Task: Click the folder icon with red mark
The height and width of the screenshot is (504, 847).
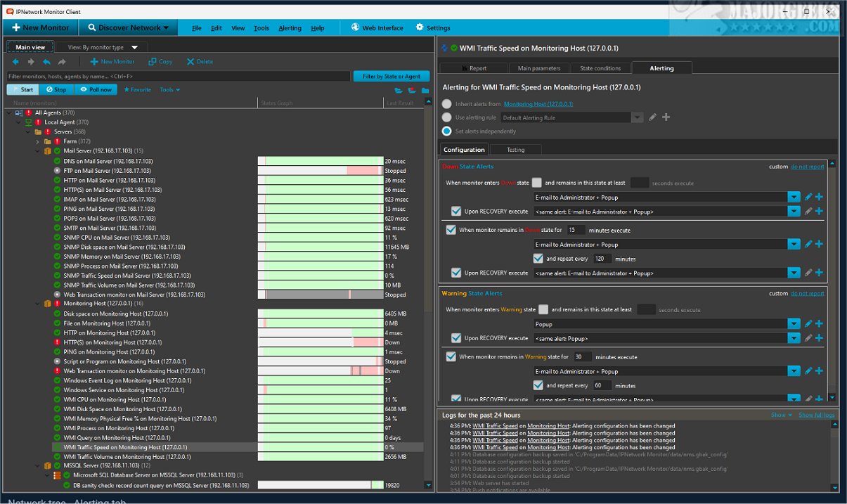Action: coord(412,91)
